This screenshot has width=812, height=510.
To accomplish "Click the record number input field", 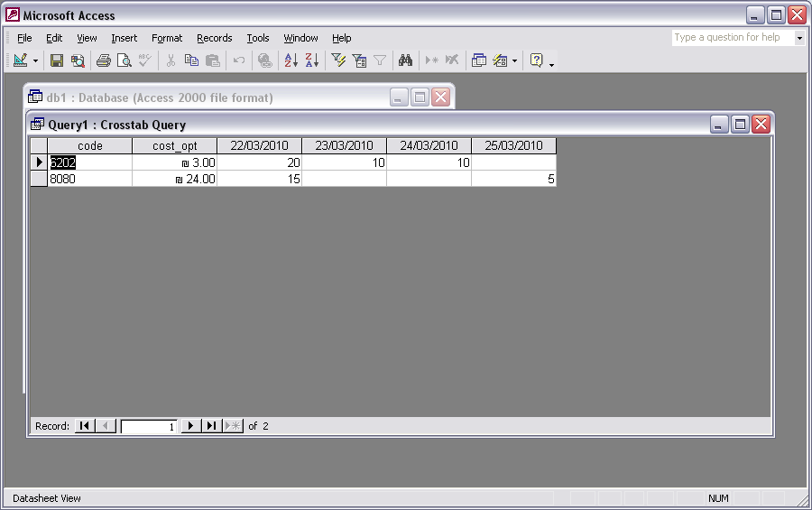I will click(150, 426).
